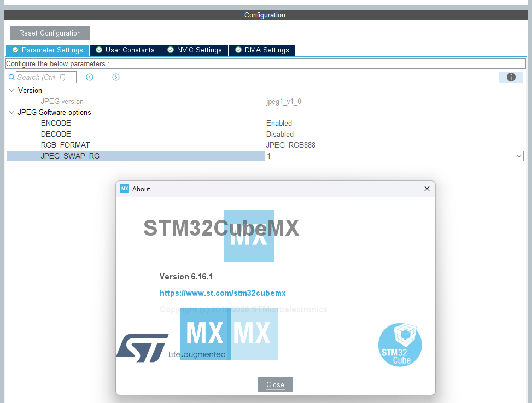Collapse the JPEG Software options section
532x403 pixels.
pos(11,112)
